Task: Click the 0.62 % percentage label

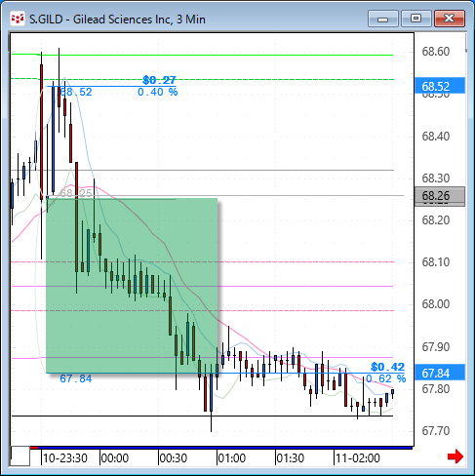Action: coord(385,378)
